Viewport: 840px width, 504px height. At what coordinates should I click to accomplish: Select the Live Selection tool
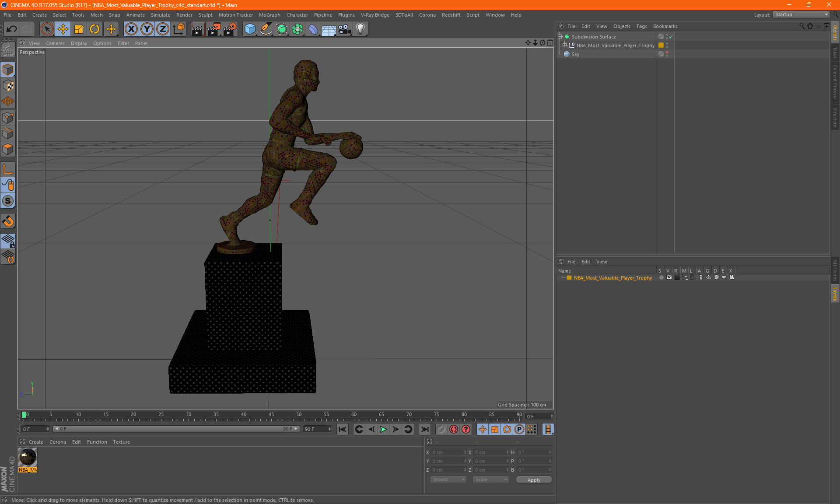pyautogui.click(x=47, y=29)
